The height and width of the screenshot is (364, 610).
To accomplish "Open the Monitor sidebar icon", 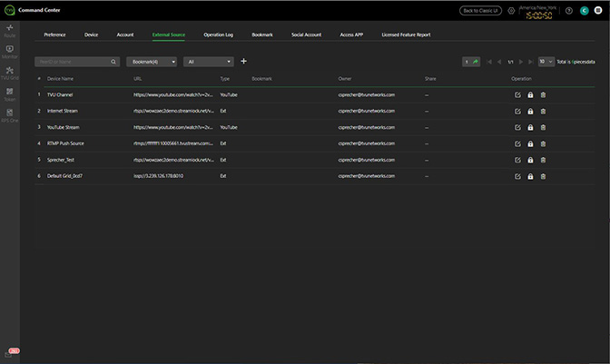I will (x=10, y=52).
